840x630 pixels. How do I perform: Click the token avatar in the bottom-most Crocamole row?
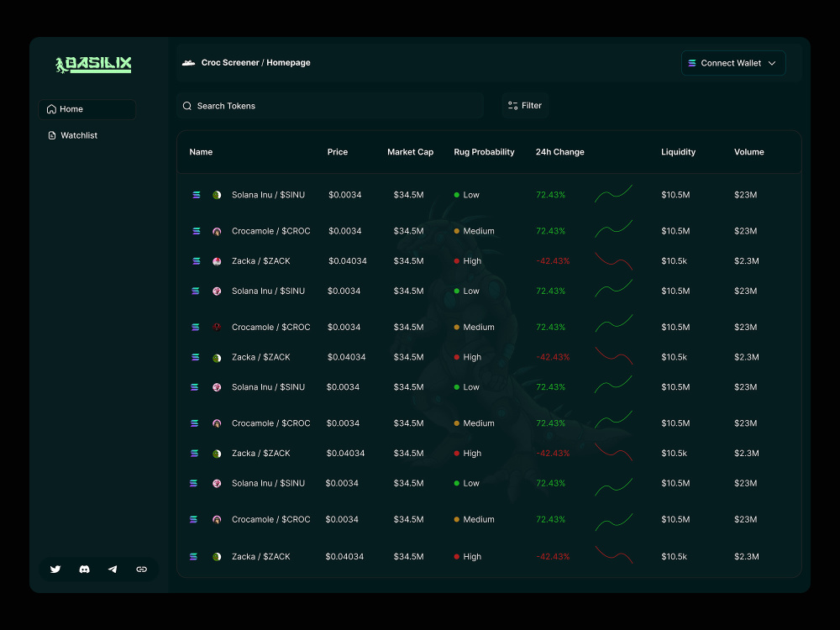pos(217,520)
